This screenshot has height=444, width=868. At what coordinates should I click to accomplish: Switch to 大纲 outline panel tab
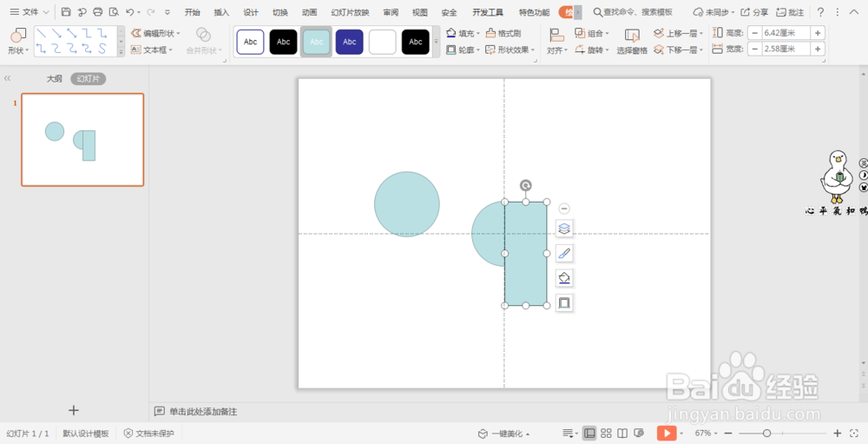click(x=54, y=79)
